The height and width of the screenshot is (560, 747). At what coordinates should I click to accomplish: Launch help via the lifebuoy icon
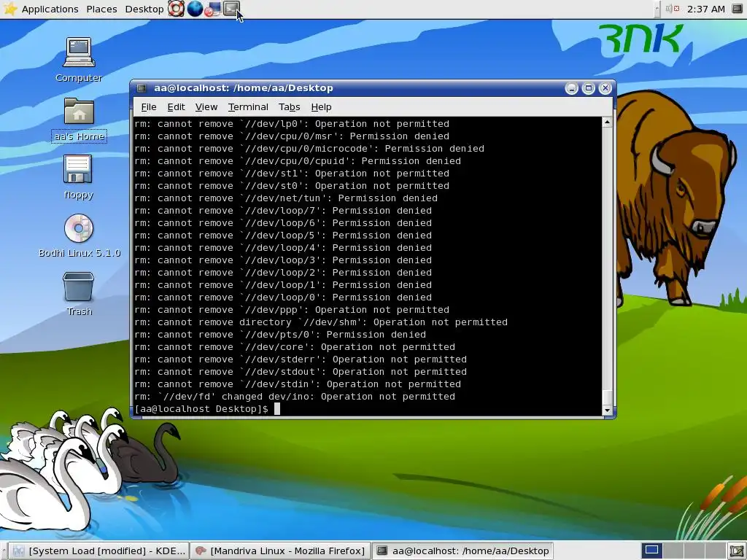pos(177,9)
